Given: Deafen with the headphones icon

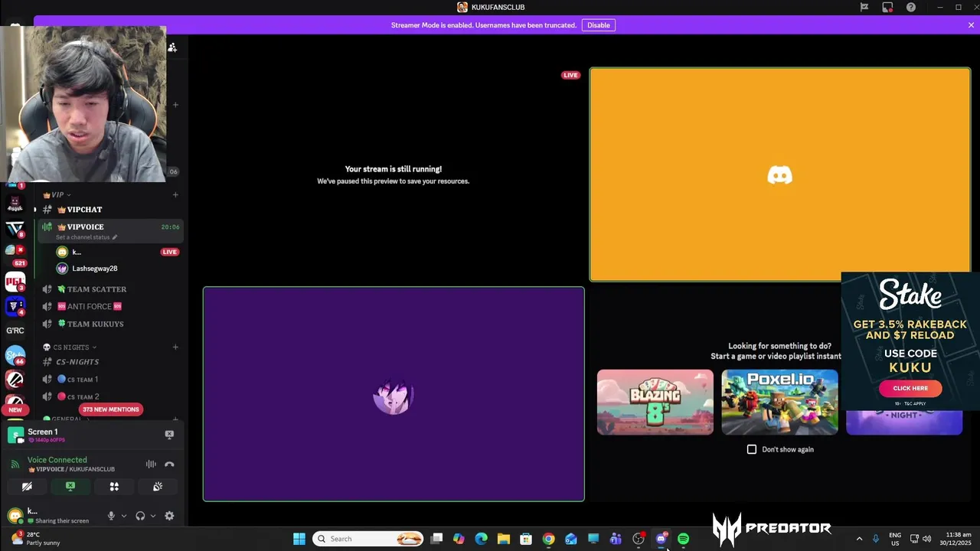Looking at the screenshot, I should (140, 516).
